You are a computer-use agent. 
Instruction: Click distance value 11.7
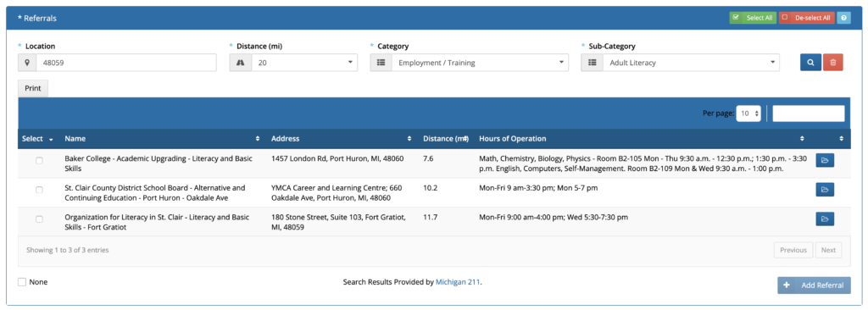click(x=430, y=217)
